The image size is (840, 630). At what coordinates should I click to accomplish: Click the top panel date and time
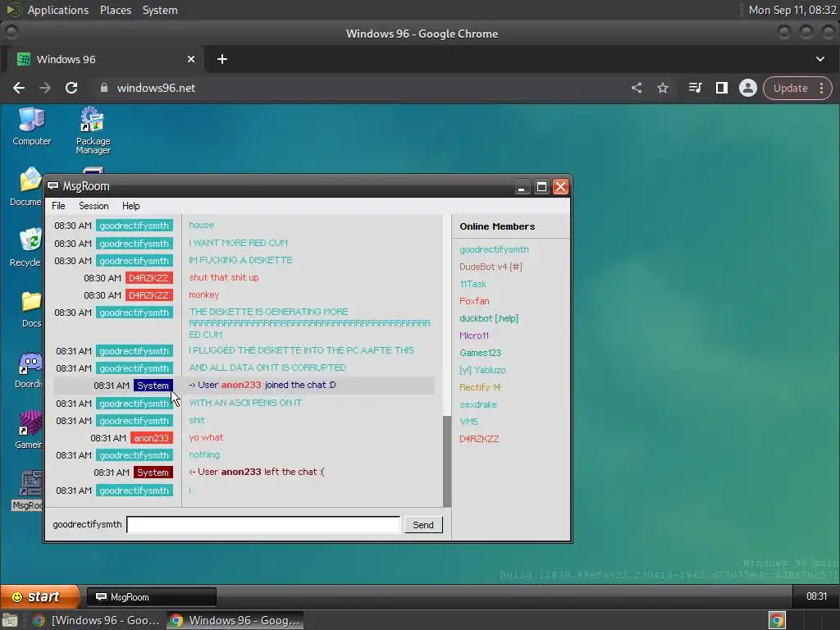click(792, 10)
